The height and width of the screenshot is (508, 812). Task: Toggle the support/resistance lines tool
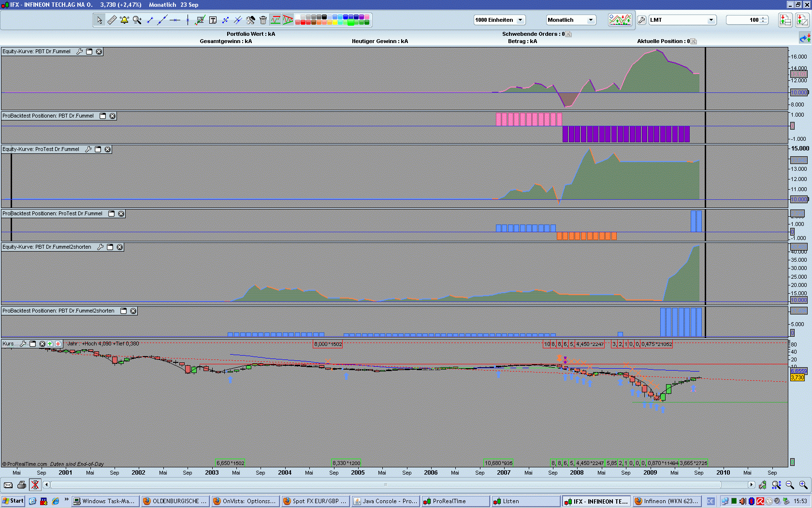point(275,20)
